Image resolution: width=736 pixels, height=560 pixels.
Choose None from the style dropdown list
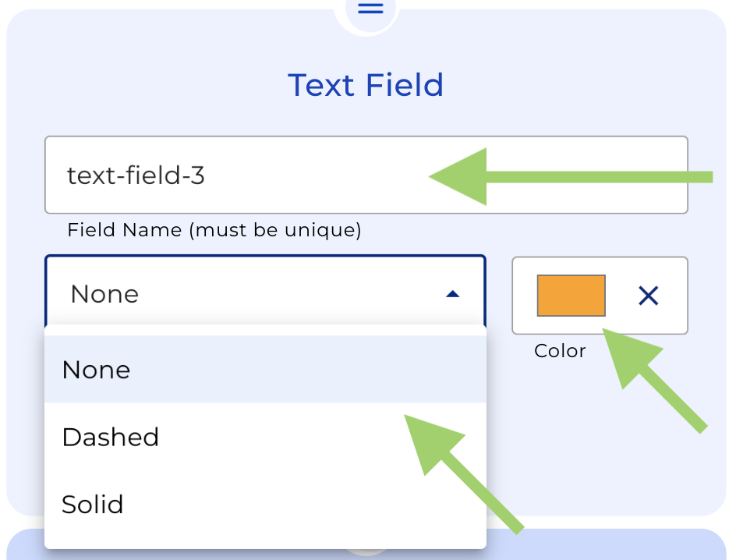pyautogui.click(x=96, y=370)
